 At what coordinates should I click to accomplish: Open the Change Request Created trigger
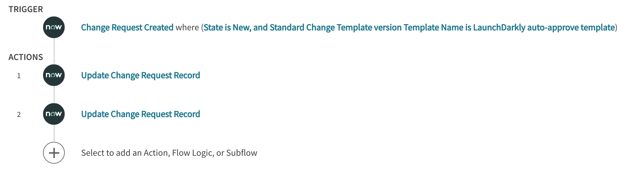tap(127, 28)
